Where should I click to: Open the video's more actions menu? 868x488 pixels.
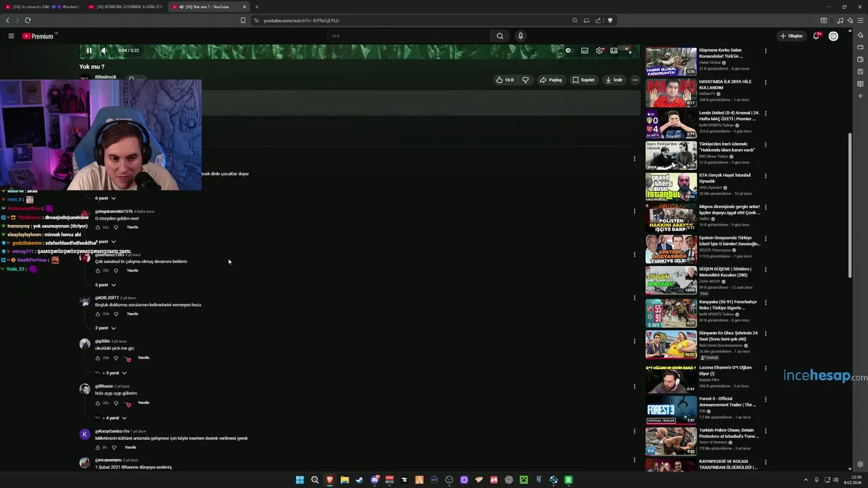point(635,80)
